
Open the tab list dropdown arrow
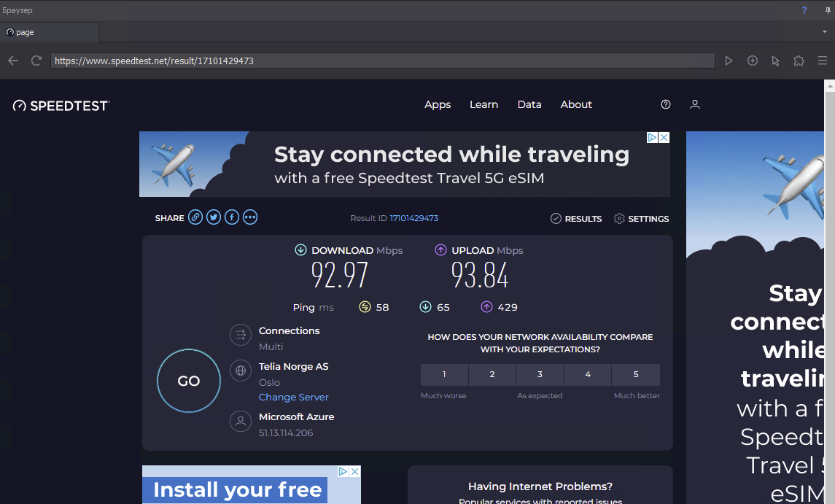(824, 32)
